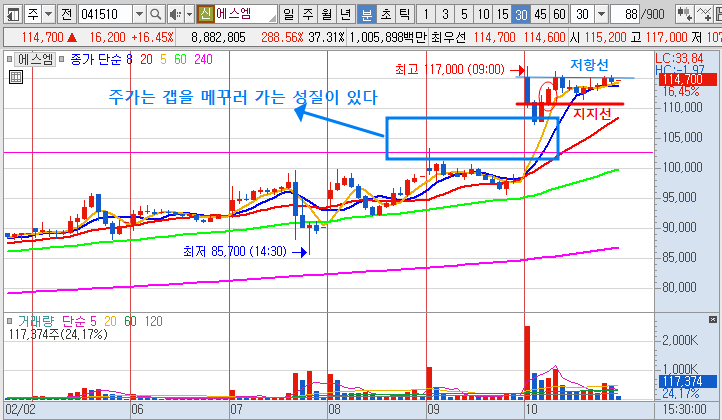The width and height of the screenshot is (722, 420).
Task: Select the 주 weekly period button
Action: pos(308,14)
